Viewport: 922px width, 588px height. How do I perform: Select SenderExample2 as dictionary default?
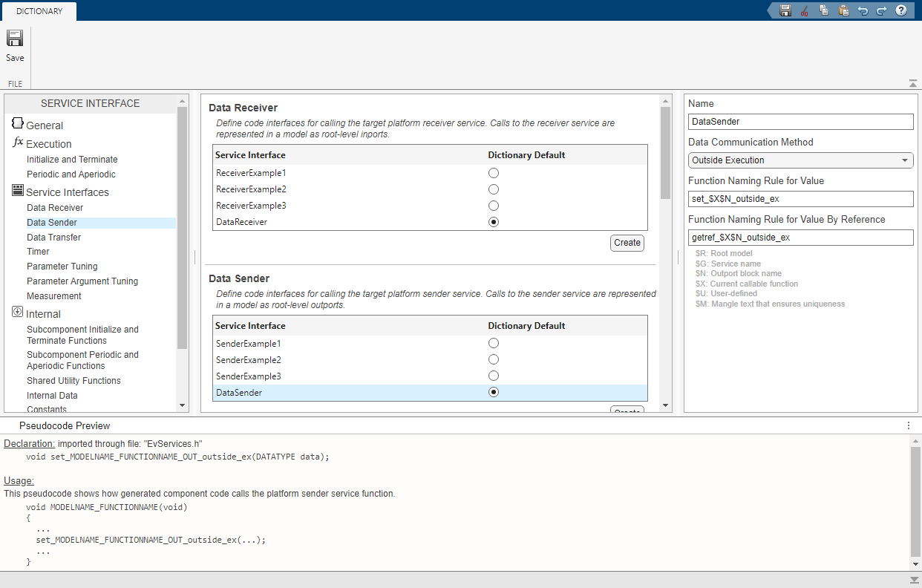pyautogui.click(x=494, y=359)
